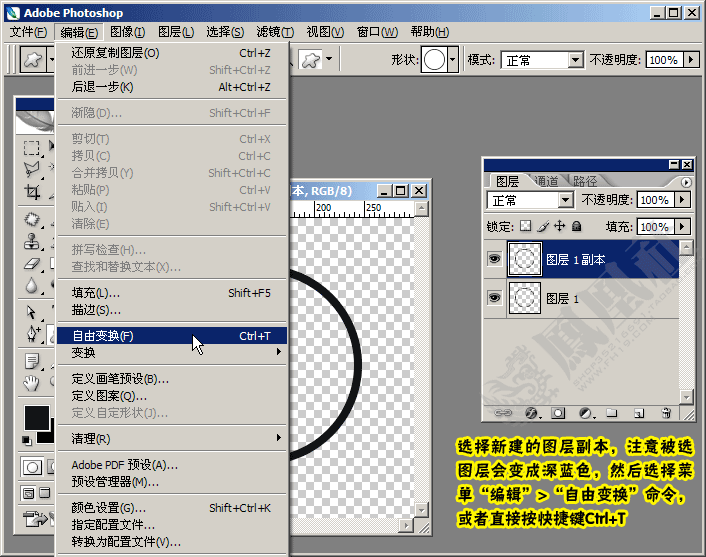706x557 pixels.
Task: Click layers panel opacity 100% field
Action: 656,199
